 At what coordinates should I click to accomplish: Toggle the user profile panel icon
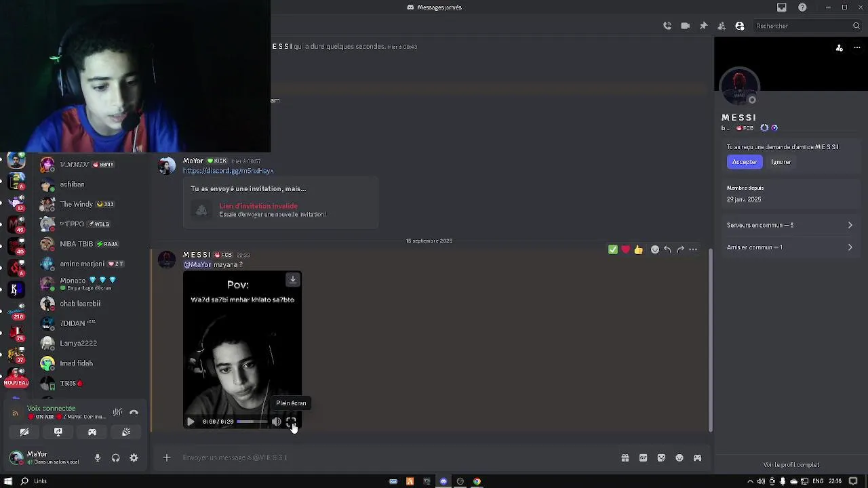tap(740, 26)
